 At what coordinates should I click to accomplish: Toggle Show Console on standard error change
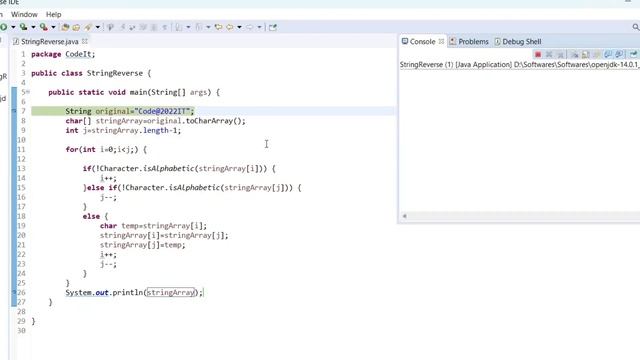coord(619,54)
